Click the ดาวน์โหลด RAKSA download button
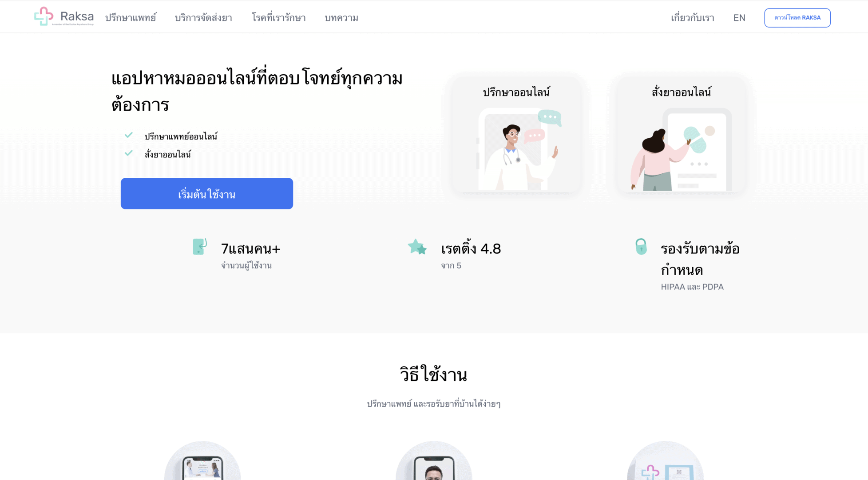 pyautogui.click(x=797, y=18)
